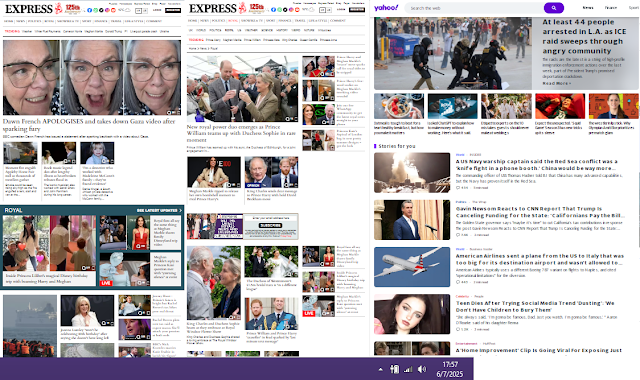Open American Airlines sent a plane headline
The width and height of the screenshot is (640, 380).
tap(540, 259)
